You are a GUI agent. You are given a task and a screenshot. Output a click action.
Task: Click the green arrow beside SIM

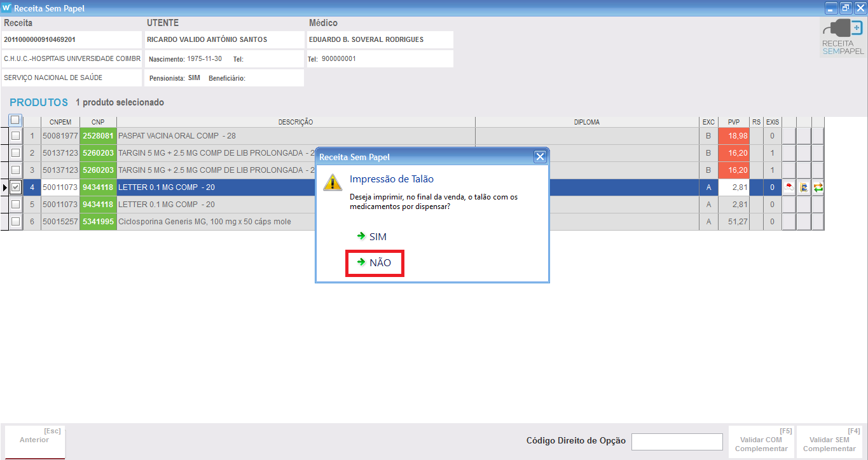361,236
